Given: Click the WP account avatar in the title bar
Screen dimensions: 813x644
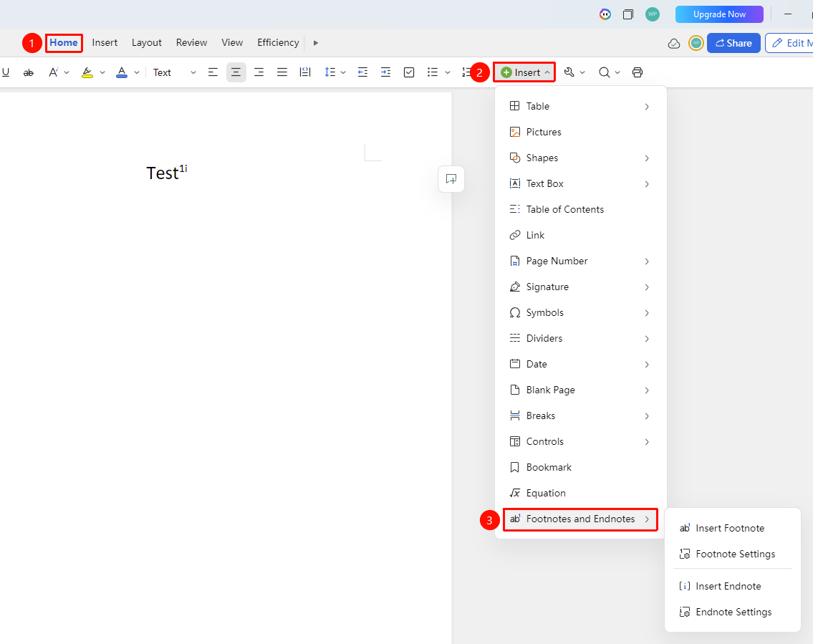Looking at the screenshot, I should 653,14.
